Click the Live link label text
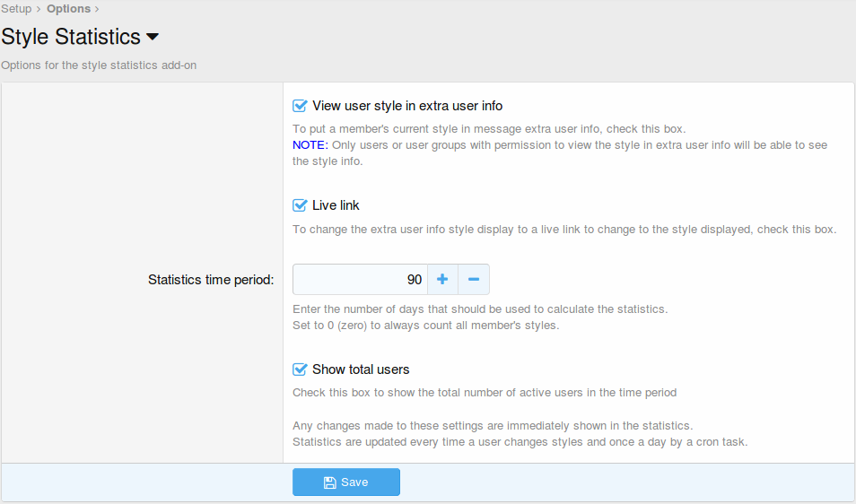 pos(336,205)
